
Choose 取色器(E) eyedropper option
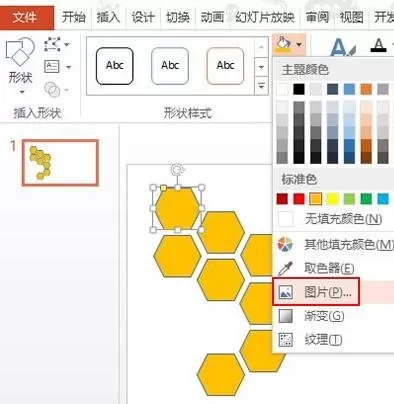(x=333, y=268)
